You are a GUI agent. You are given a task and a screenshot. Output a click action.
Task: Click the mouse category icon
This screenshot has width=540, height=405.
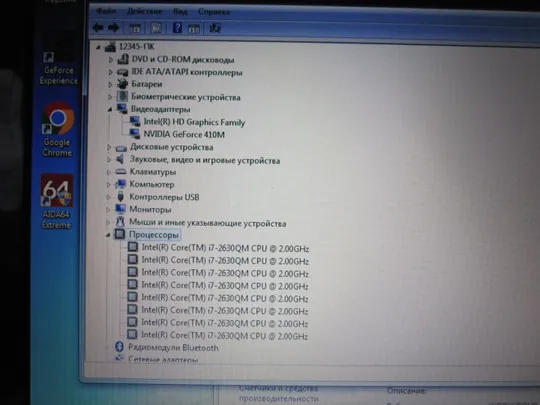[120, 221]
